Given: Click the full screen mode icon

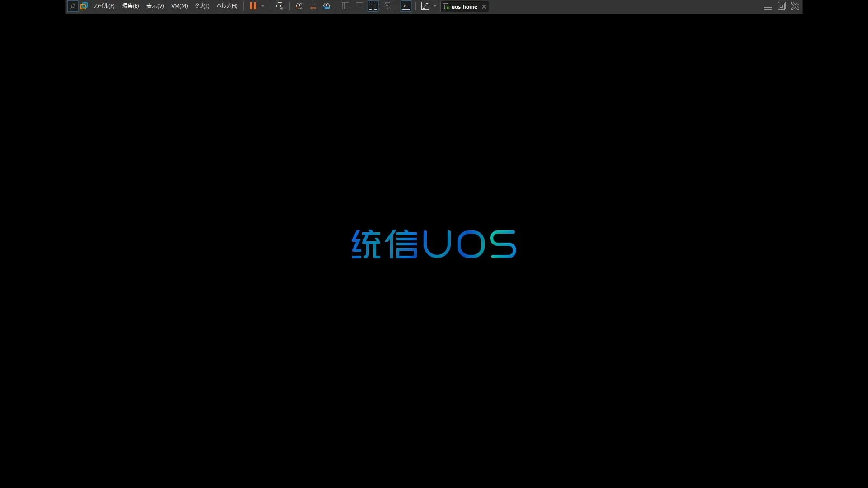Looking at the screenshot, I should click(373, 6).
